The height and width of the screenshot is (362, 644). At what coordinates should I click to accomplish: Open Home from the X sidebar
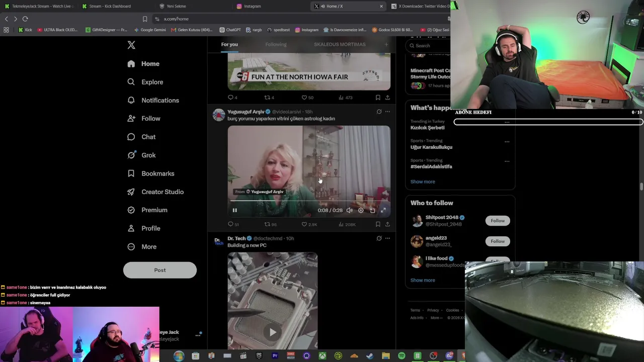pyautogui.click(x=143, y=64)
